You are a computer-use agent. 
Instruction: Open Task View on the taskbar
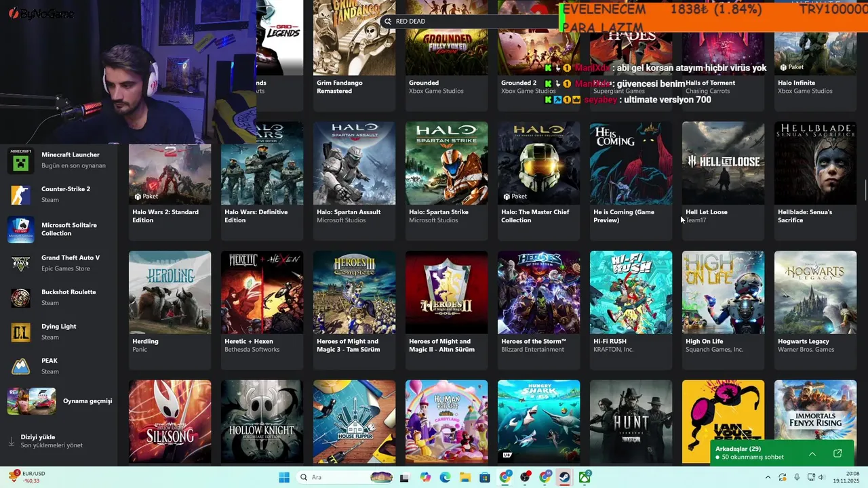pos(404,477)
